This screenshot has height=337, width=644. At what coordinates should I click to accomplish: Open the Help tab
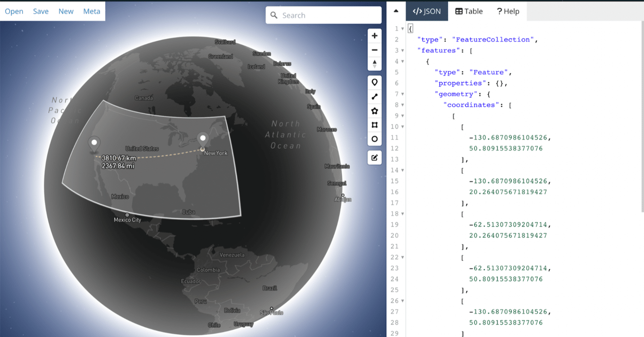(508, 11)
